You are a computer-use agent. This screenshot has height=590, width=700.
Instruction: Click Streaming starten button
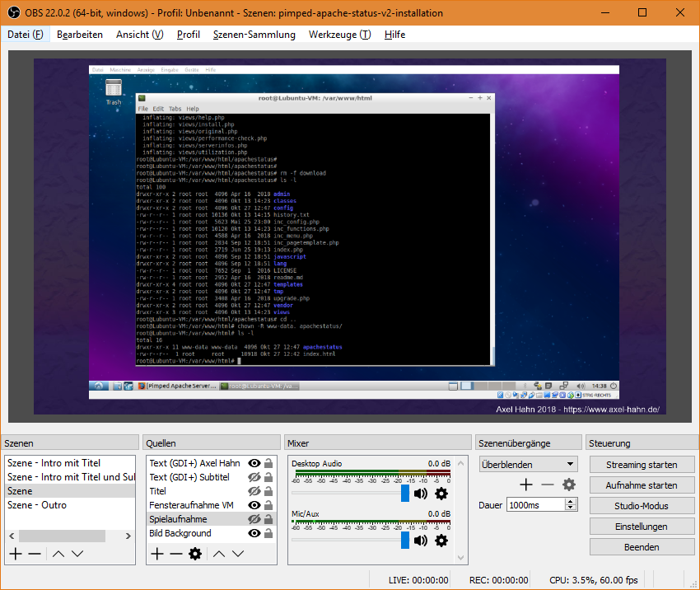tap(642, 465)
